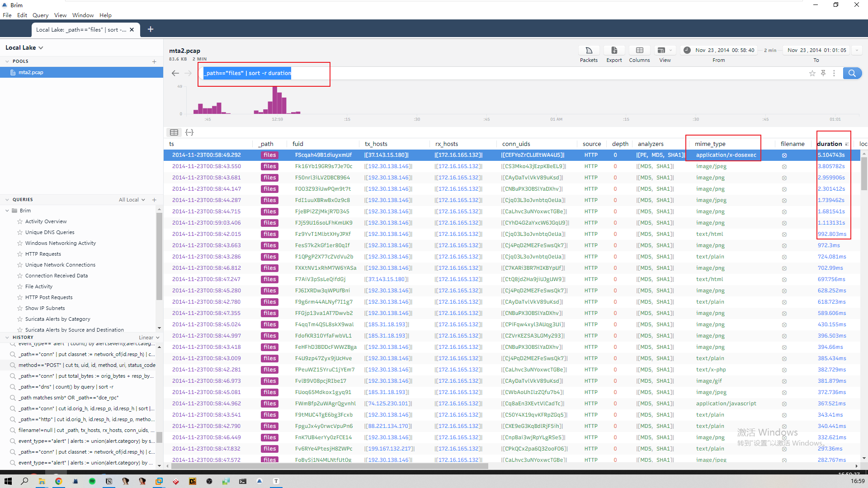Open a new tab with plus

click(151, 29)
